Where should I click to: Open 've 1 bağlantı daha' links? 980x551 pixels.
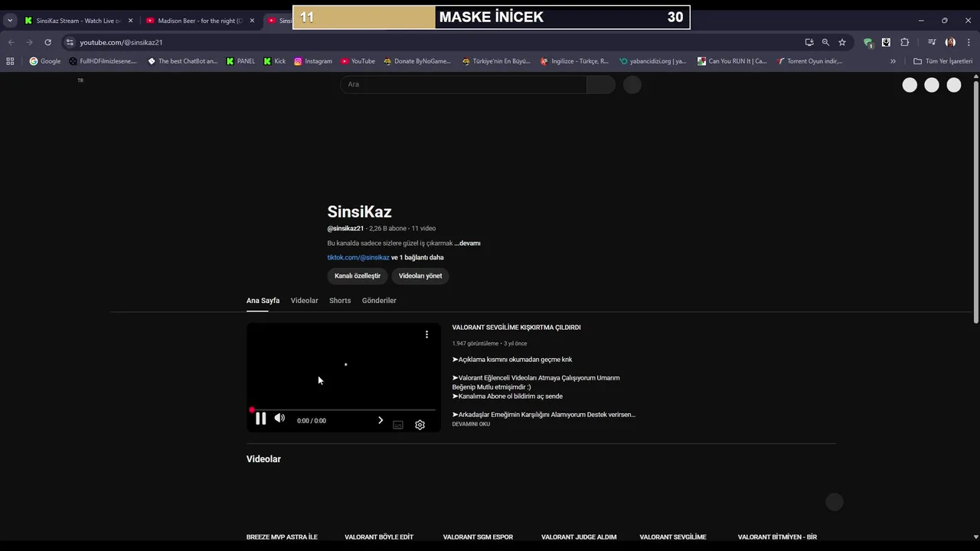pyautogui.click(x=417, y=258)
